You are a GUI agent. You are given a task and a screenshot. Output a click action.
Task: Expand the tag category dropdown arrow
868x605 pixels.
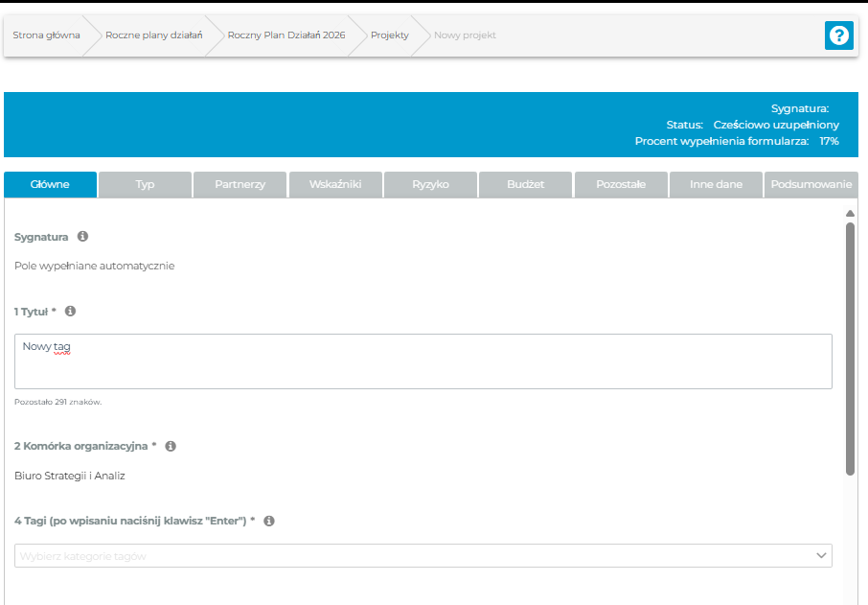tap(820, 556)
